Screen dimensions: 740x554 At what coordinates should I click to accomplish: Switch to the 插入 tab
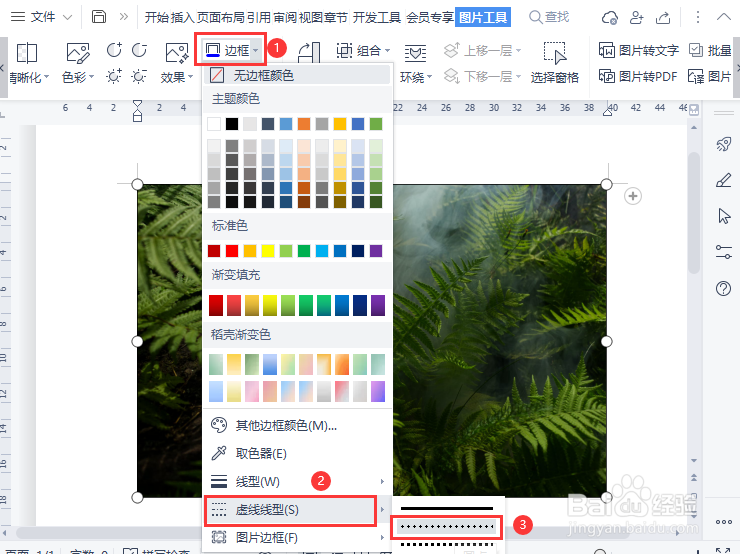pyautogui.click(x=183, y=17)
